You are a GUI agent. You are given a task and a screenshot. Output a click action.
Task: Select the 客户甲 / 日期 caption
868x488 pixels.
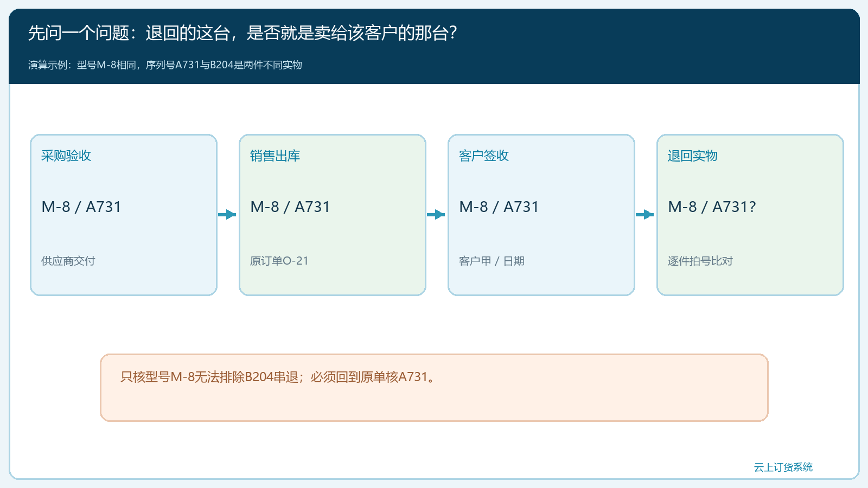(x=492, y=261)
